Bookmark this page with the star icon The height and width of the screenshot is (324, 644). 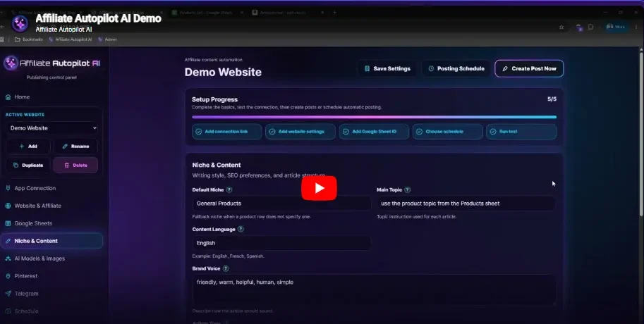tap(561, 27)
